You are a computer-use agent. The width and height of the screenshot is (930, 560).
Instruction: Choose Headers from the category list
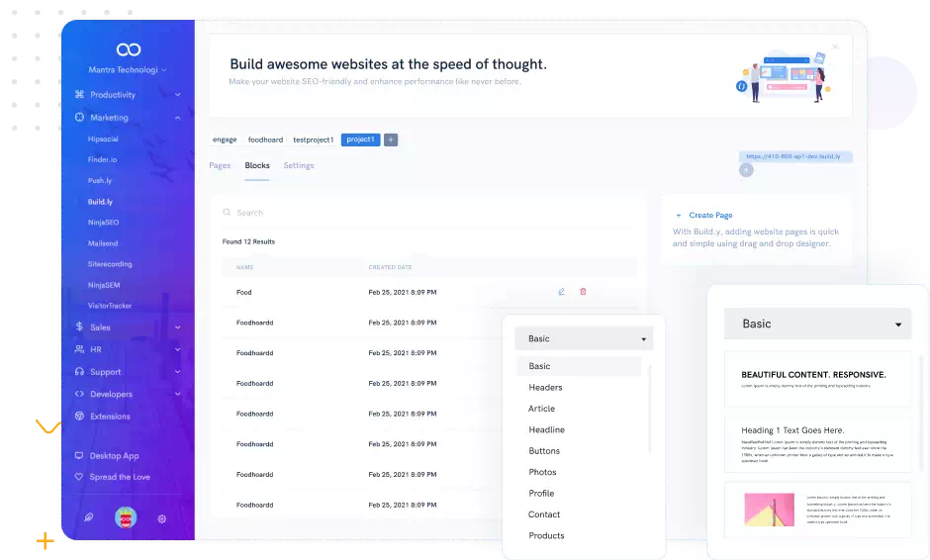pos(546,388)
